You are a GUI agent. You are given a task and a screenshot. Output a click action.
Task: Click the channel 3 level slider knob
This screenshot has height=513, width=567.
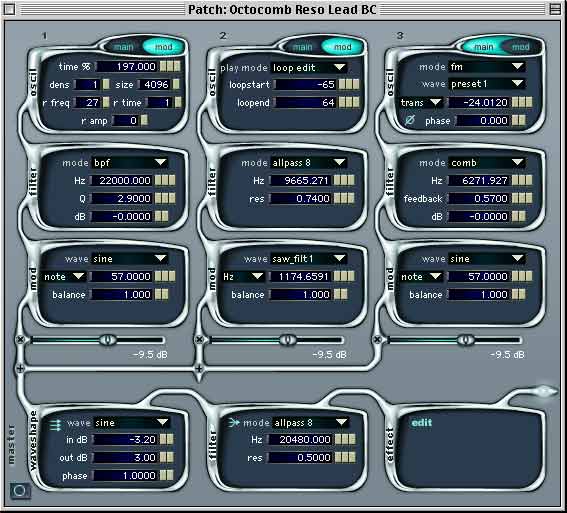pyautogui.click(x=465, y=339)
